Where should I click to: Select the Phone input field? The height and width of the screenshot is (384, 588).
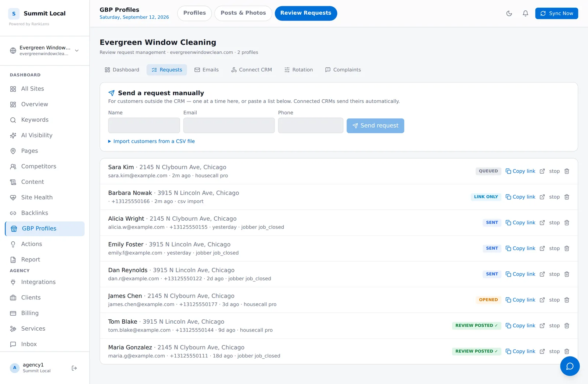tap(311, 125)
